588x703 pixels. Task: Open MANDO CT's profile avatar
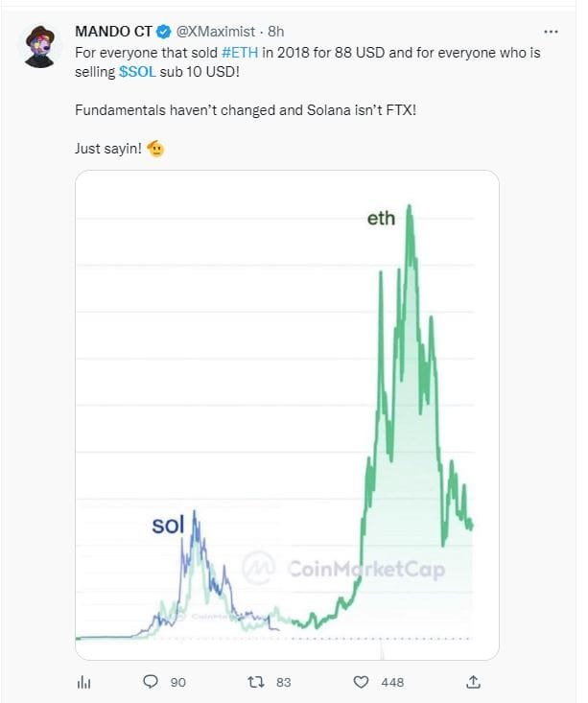tap(39, 46)
